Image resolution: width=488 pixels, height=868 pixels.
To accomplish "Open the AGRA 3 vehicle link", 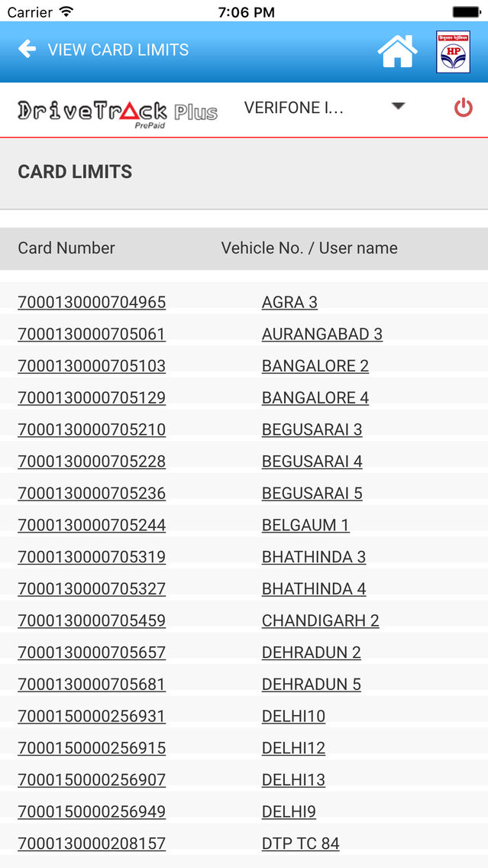I will (x=289, y=302).
